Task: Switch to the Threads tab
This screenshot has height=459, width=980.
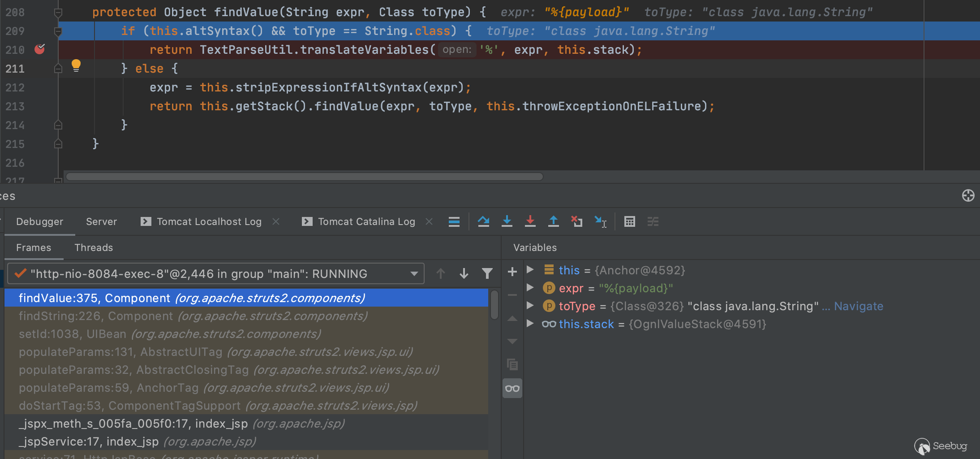Action: coord(94,247)
